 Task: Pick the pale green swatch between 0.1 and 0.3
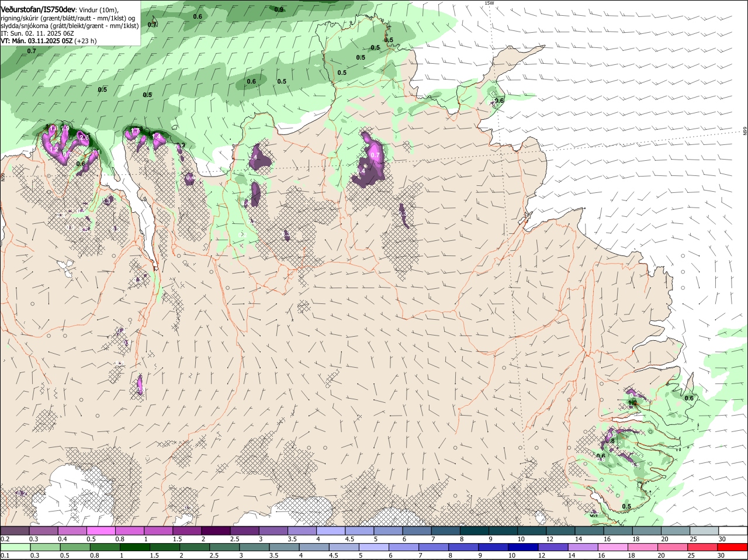pos(15,547)
